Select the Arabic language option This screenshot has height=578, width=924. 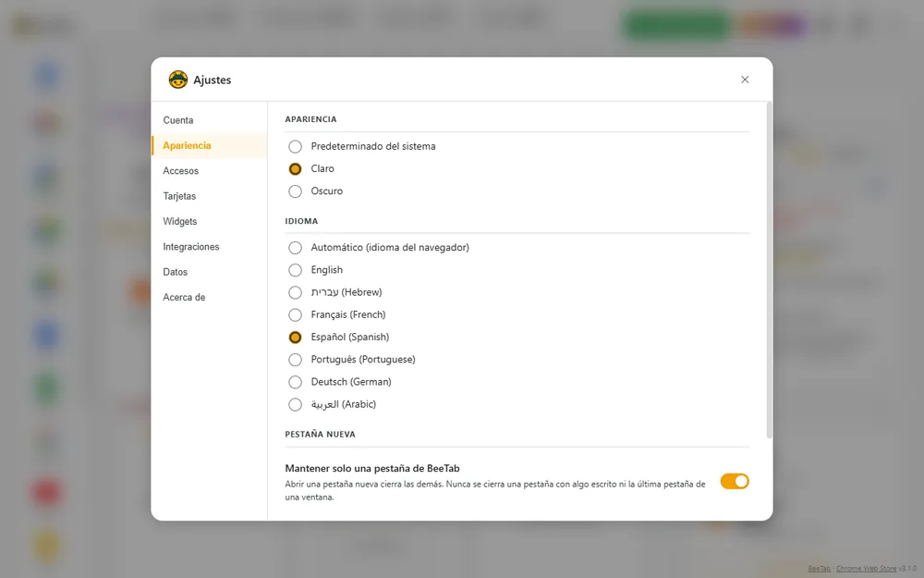(296, 405)
